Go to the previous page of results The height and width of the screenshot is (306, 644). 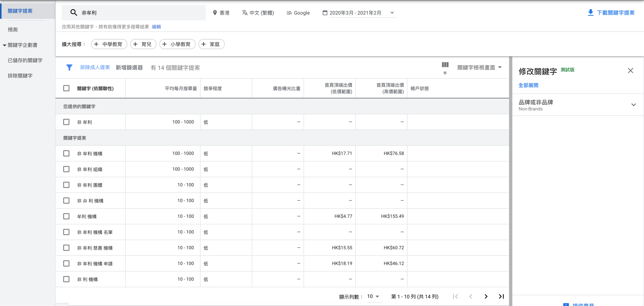471,296
